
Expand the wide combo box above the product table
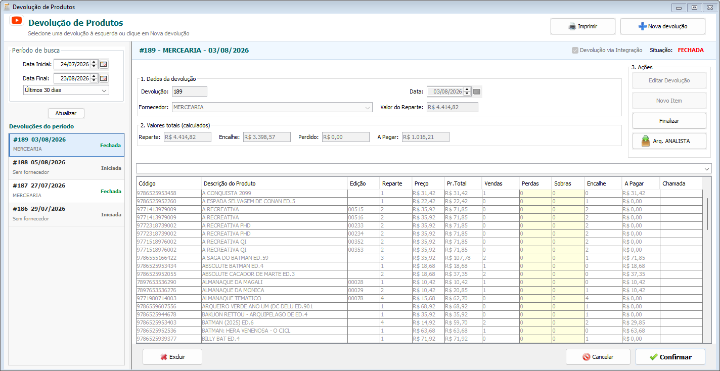[707, 169]
